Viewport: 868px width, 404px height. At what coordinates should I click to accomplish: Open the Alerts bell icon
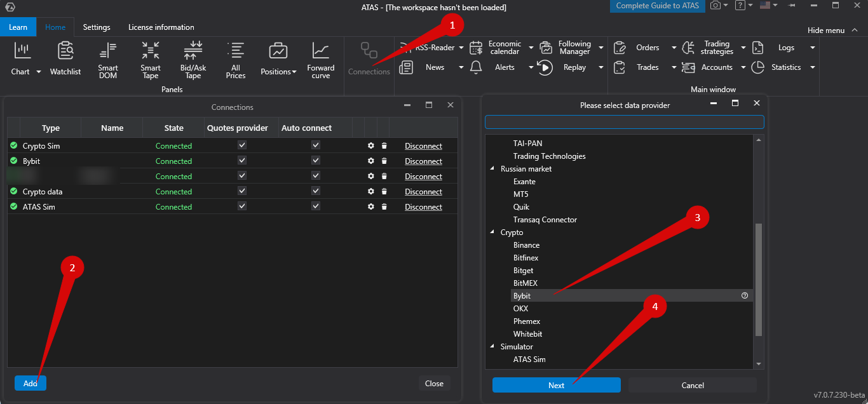click(x=476, y=67)
